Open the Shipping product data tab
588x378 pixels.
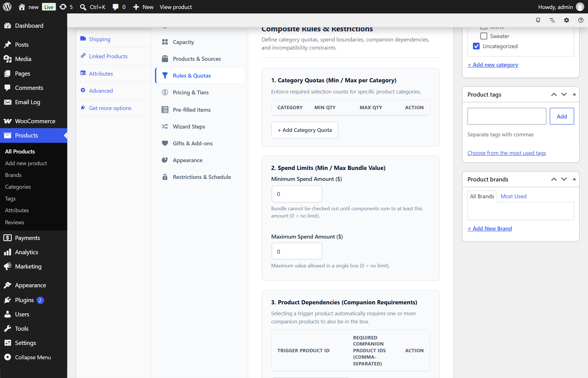tap(114, 39)
